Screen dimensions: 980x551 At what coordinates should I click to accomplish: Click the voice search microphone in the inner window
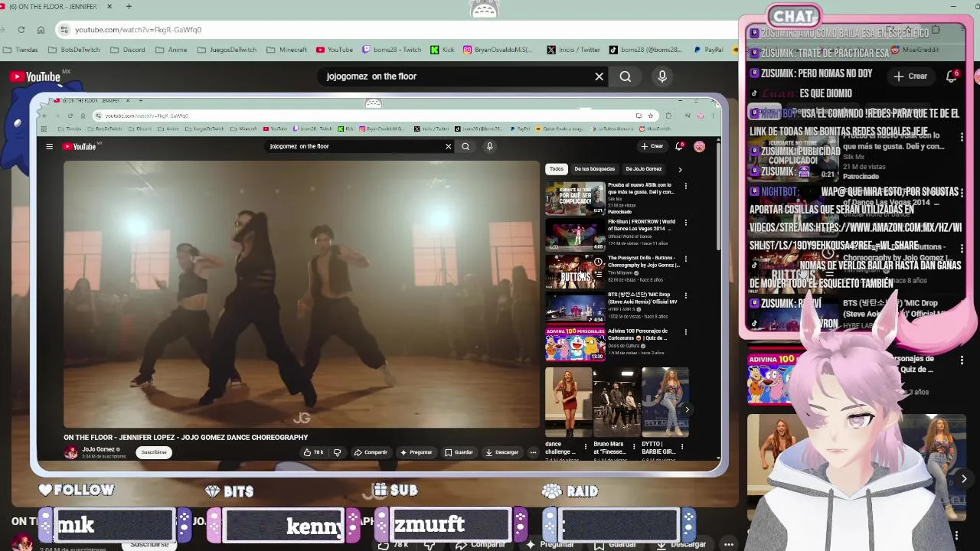[489, 146]
